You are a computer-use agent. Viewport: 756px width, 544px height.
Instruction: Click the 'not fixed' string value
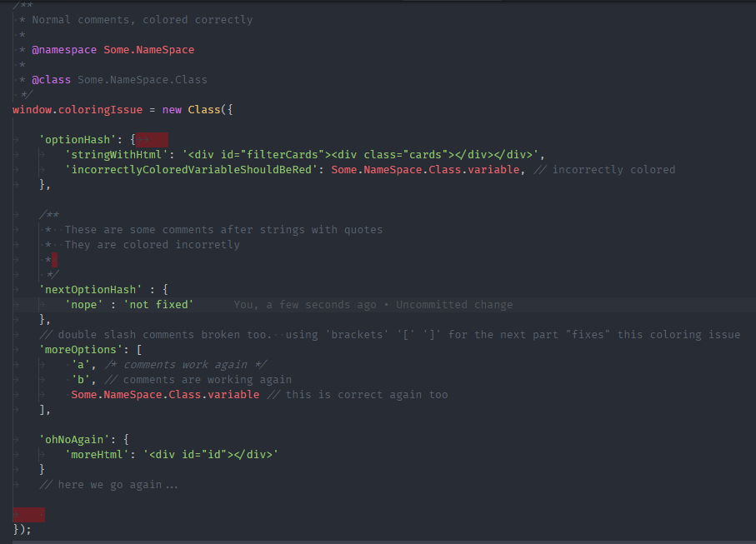tap(158, 305)
